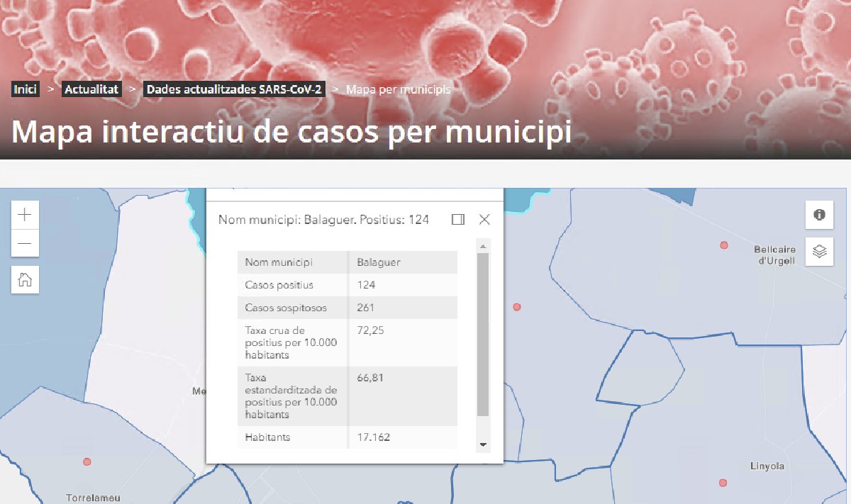Reset map to default home view
Screen dimensions: 851x504
pos(25,279)
